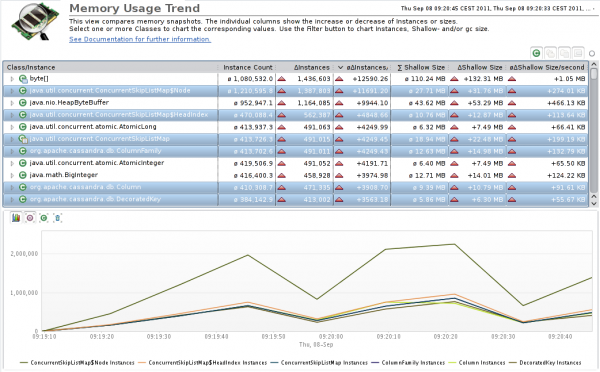Viewport: 600px width, 372px height.
Task: Expand the ConcurrentSkipListMap$HeadIndex row
Action: pos(12,115)
